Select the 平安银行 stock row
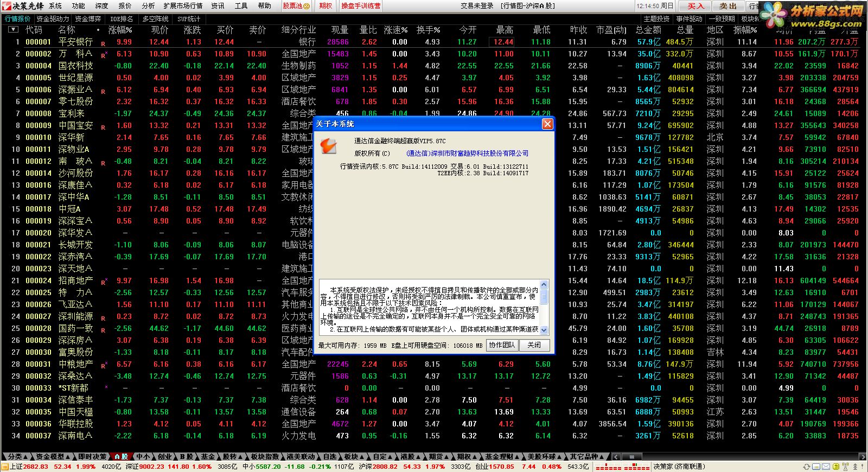The height and width of the screenshot is (472, 868). point(434,42)
